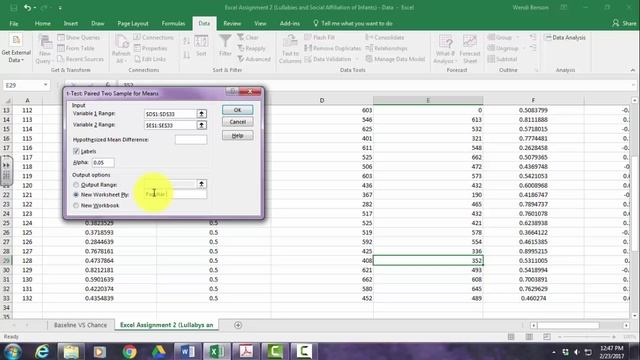The height and width of the screenshot is (360, 640).
Task: Open the Undo history dropdown arrow
Action: [35, 8]
